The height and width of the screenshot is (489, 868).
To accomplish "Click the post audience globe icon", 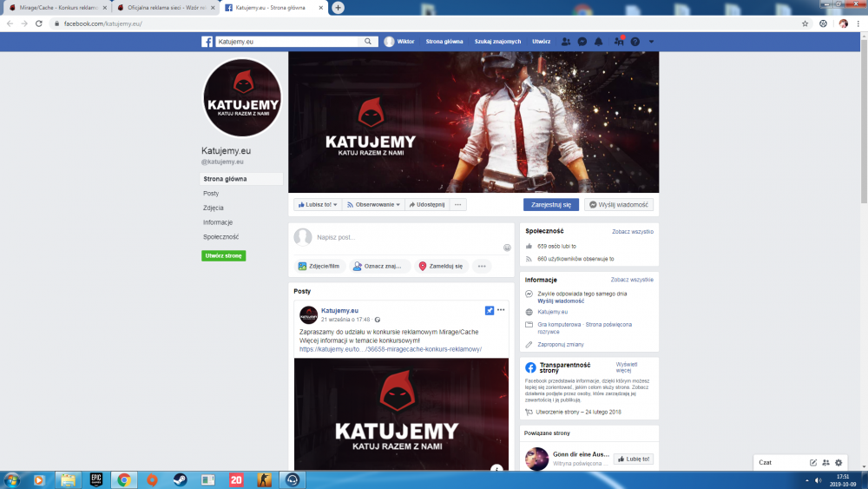I will pyautogui.click(x=378, y=320).
